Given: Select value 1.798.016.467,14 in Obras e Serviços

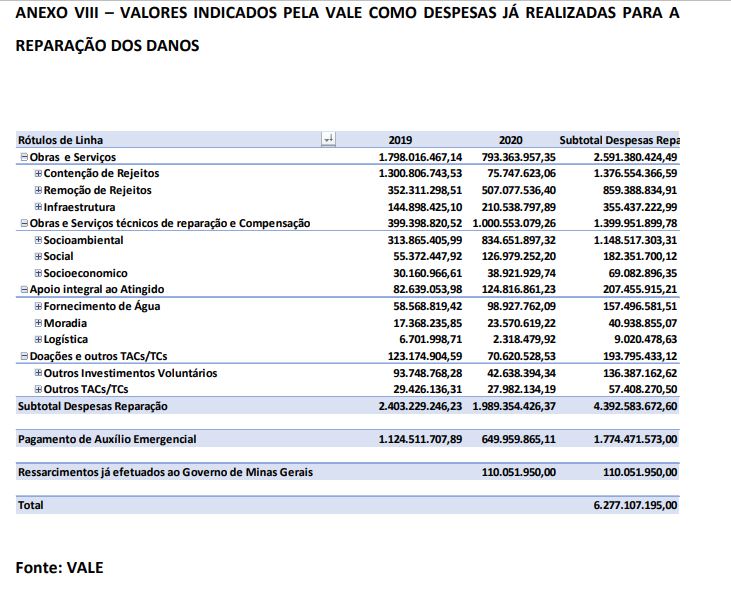Looking at the screenshot, I should (420, 158).
